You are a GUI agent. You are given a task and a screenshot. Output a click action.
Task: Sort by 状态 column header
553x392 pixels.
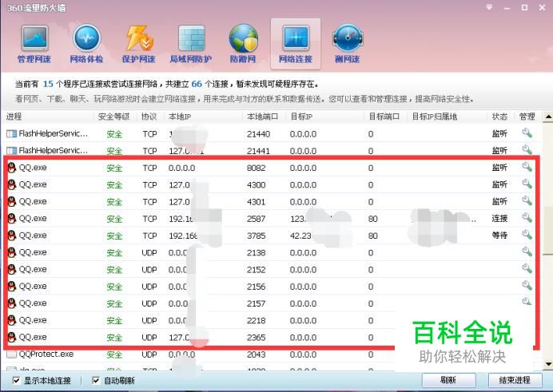click(x=499, y=117)
